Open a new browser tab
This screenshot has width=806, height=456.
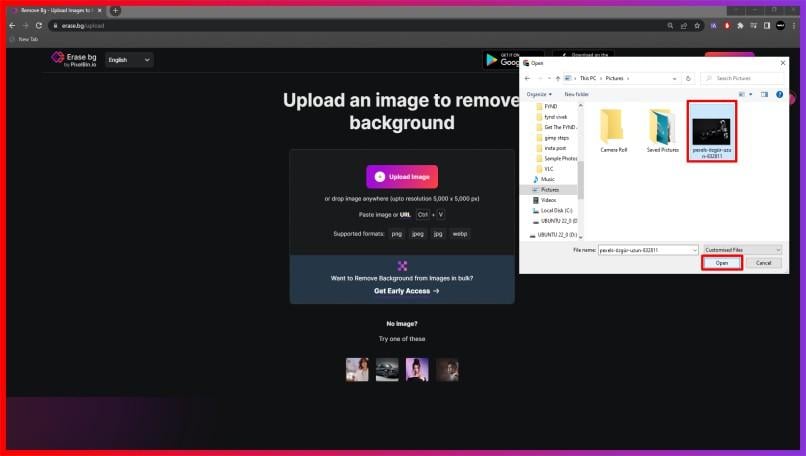coord(116,10)
